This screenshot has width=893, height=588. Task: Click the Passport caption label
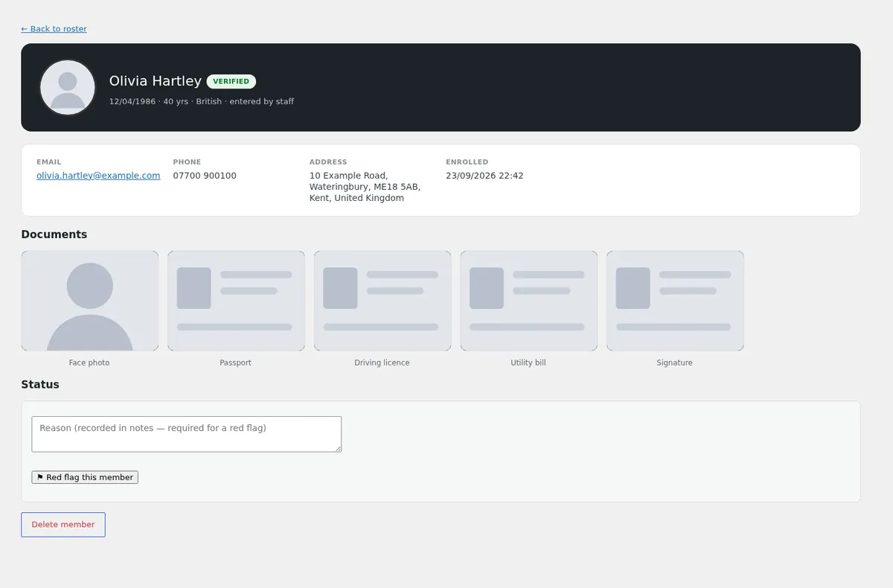pyautogui.click(x=236, y=362)
